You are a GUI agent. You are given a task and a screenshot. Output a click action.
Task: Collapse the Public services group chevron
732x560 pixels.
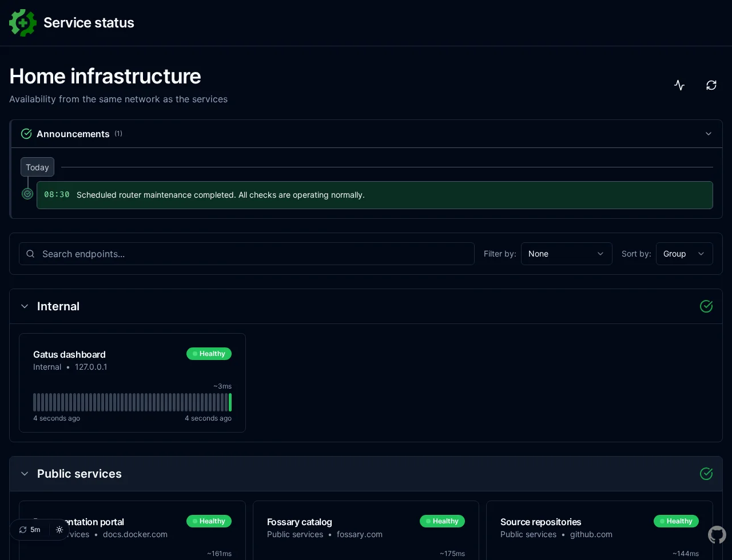(x=25, y=474)
